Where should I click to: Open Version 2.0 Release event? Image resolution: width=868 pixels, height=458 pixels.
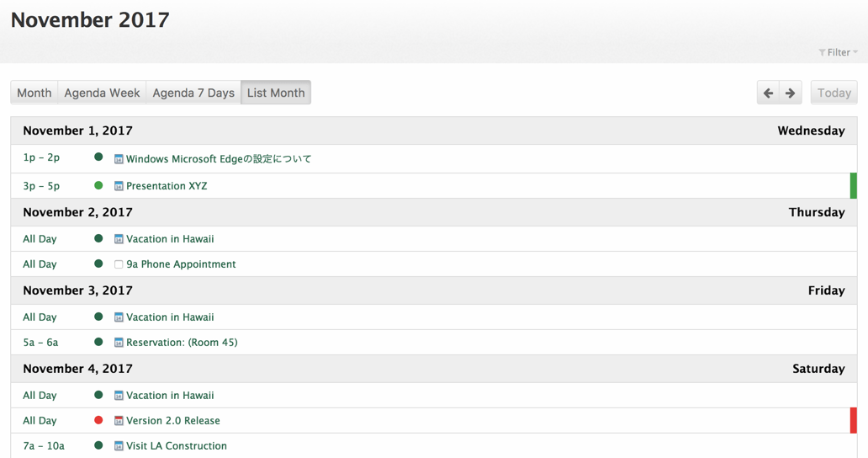pos(173,421)
